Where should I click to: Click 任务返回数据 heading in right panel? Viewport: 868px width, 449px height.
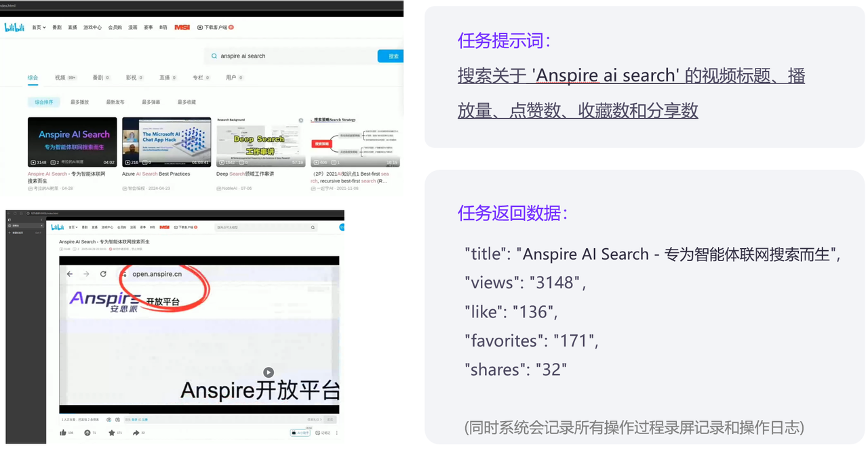click(x=513, y=213)
